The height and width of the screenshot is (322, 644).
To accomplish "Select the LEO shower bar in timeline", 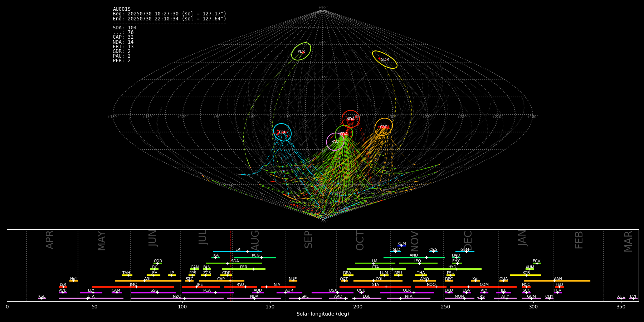I will click(x=418, y=263).
